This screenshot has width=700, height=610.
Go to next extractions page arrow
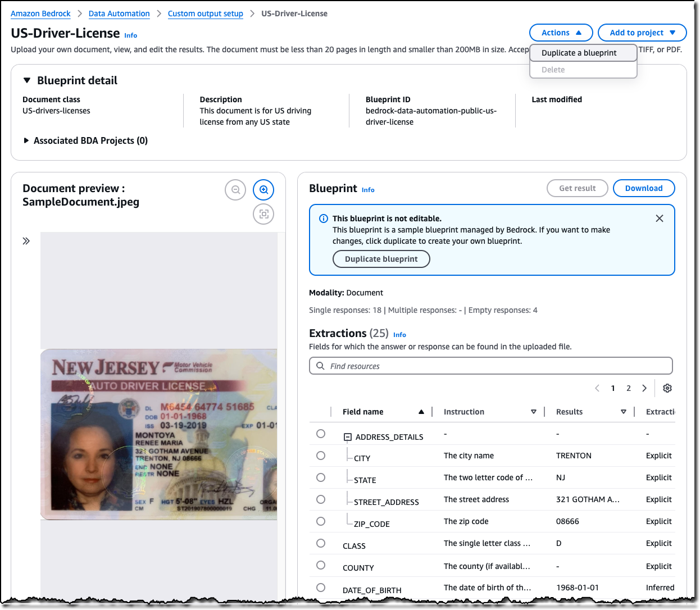pyautogui.click(x=644, y=388)
